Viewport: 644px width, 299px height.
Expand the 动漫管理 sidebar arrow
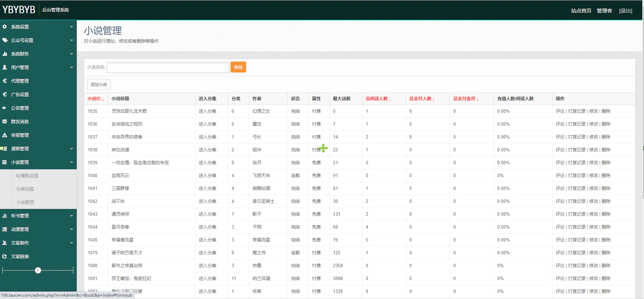[x=71, y=229]
